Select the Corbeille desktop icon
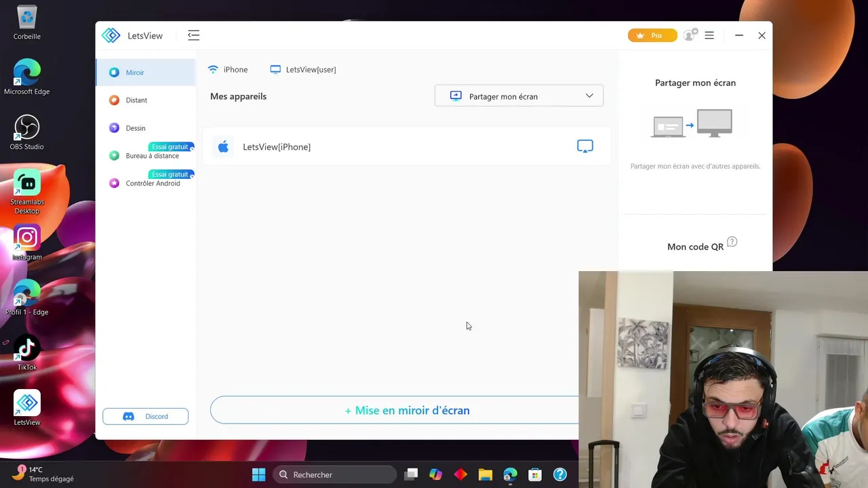Viewport: 868px width, 488px height. click(27, 22)
